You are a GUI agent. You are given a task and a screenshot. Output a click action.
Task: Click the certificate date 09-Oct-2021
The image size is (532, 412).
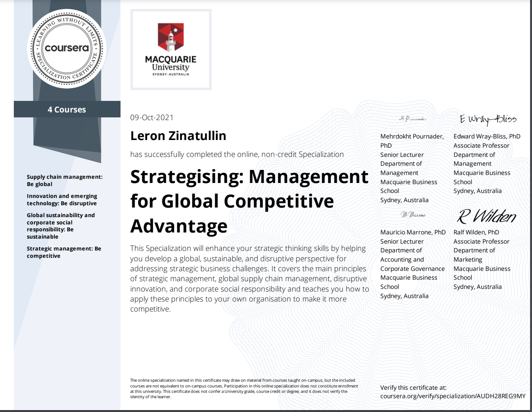click(152, 117)
